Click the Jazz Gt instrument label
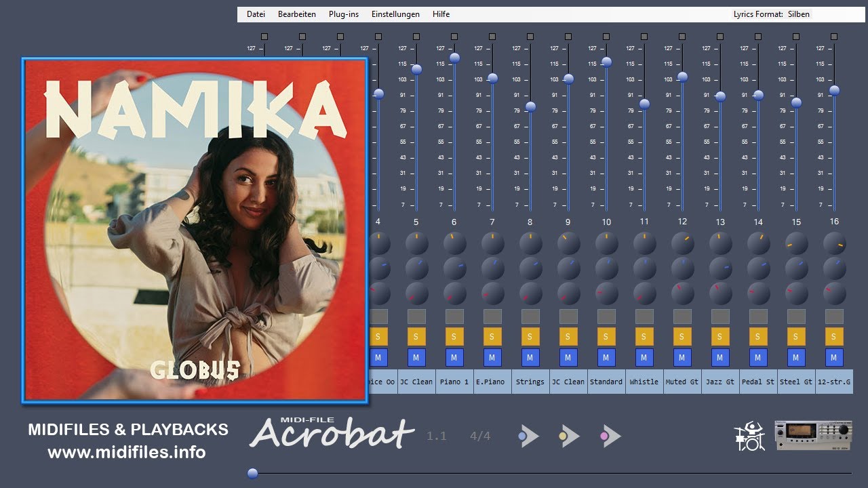Viewport: 868px width, 488px height. click(720, 382)
